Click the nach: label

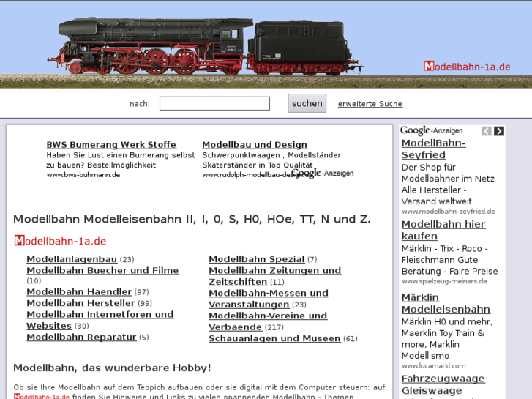[x=140, y=104]
